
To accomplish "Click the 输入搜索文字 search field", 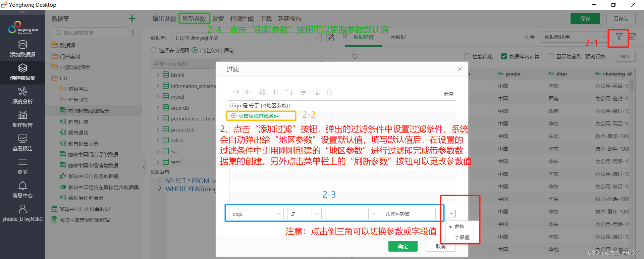I will [x=89, y=33].
